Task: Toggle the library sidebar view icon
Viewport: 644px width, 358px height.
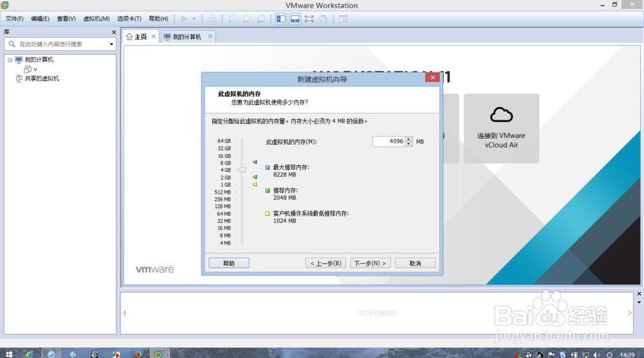Action: 281,19
